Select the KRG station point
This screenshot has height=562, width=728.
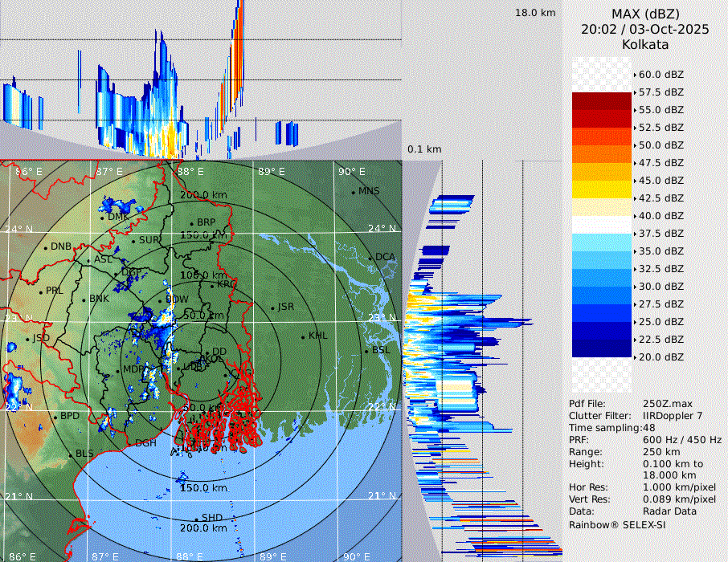tap(211, 285)
